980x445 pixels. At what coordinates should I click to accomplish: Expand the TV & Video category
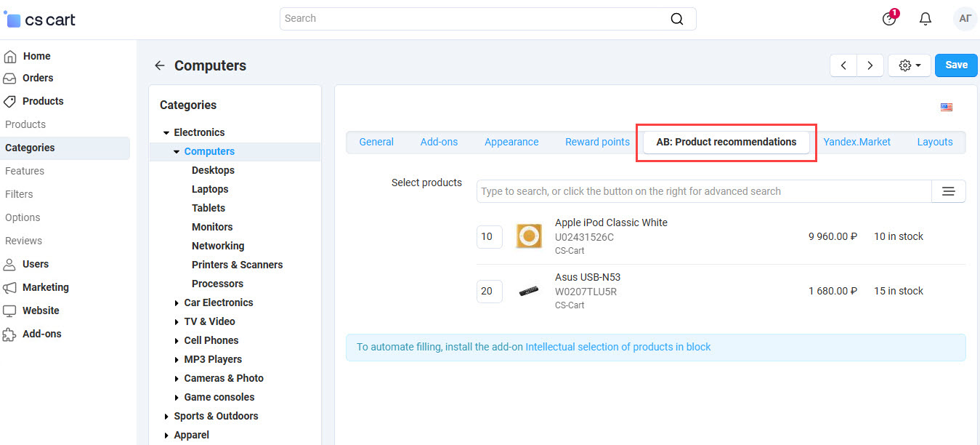click(177, 321)
